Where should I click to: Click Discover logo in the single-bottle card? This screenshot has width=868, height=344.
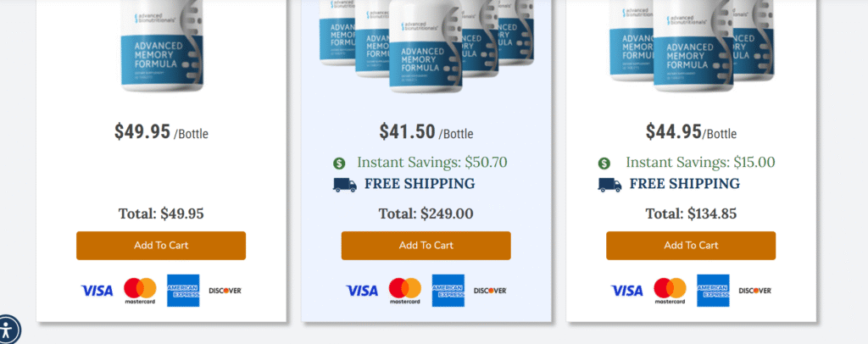225,291
